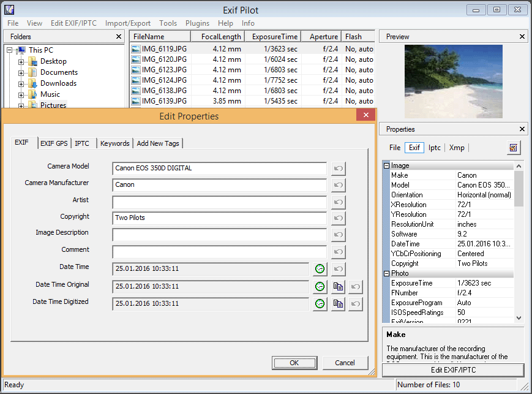Collapse the Photo section in Properties
Image resolution: width=532 pixels, height=394 pixels.
[387, 272]
